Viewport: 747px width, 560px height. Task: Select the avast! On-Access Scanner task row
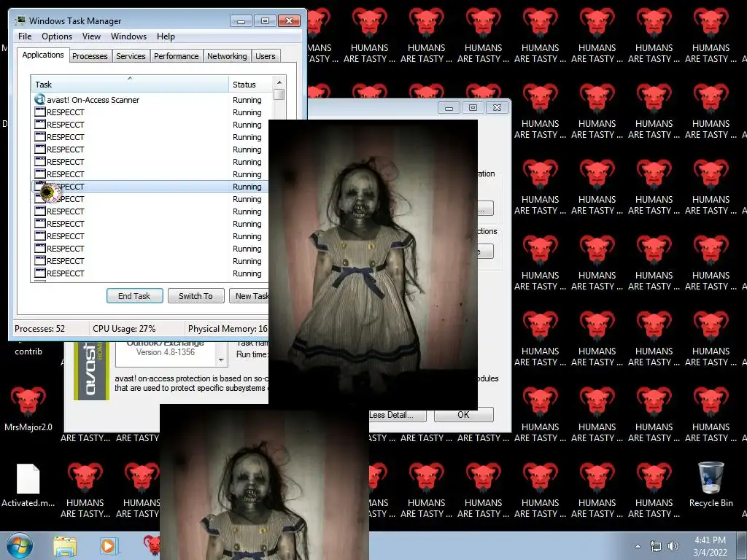(152, 99)
